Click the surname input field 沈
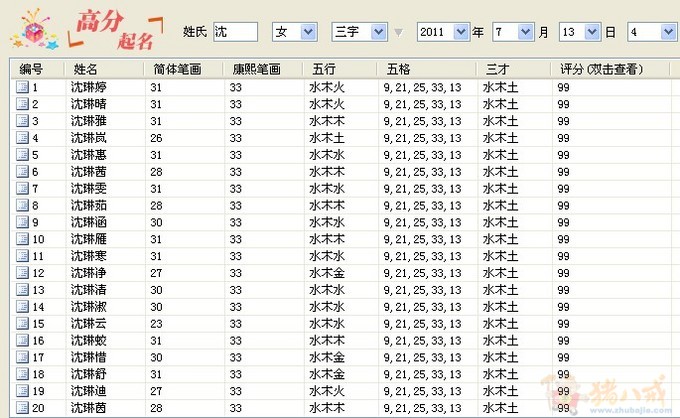 tap(235, 32)
